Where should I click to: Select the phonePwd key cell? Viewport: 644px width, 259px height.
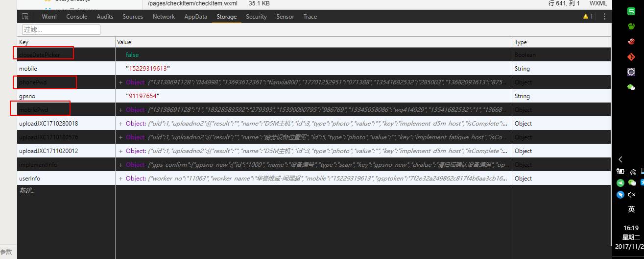[x=67, y=82]
